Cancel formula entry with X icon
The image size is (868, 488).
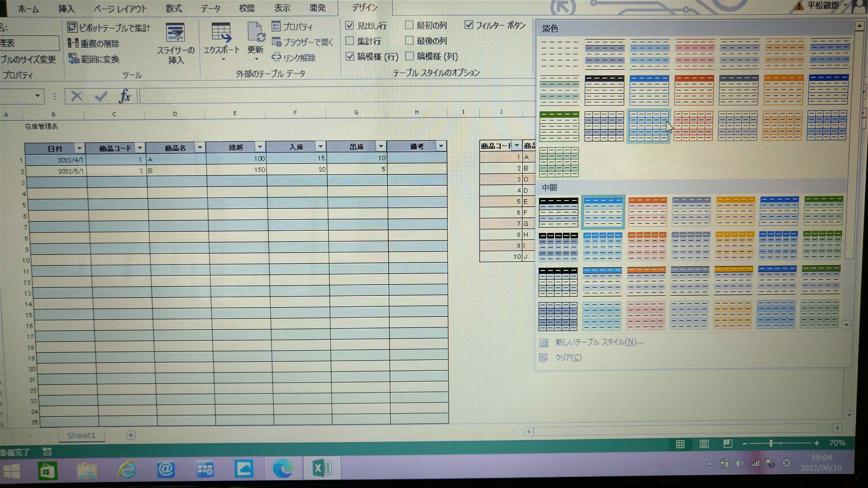[x=77, y=96]
